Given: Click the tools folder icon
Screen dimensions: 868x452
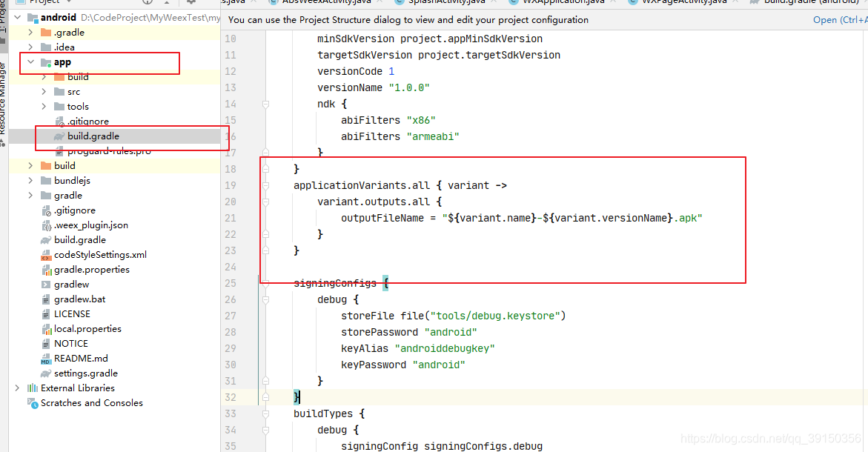Looking at the screenshot, I should coord(59,107).
